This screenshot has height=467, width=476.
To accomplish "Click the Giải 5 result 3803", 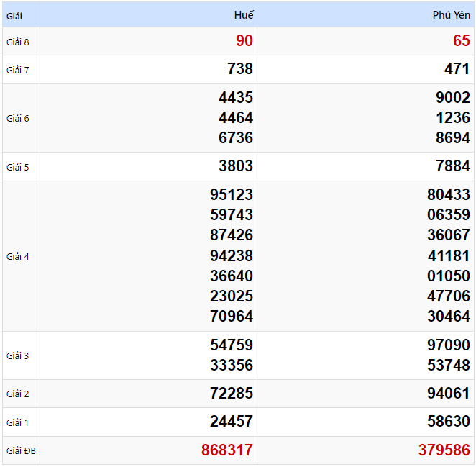I will point(236,166).
